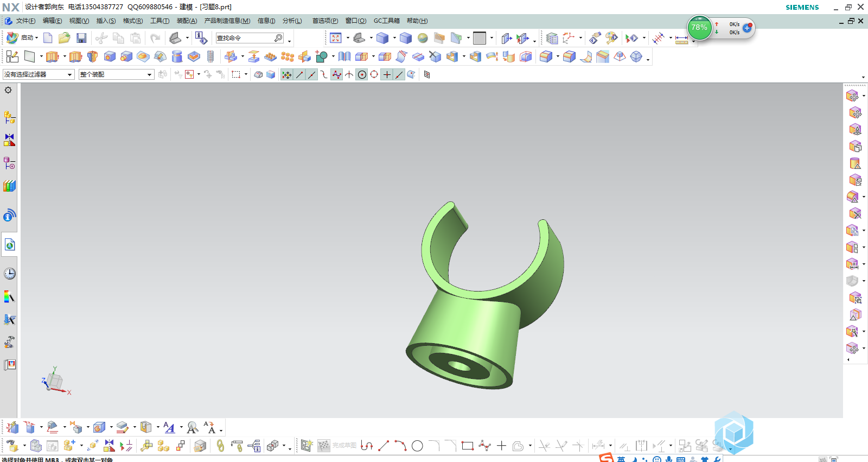Viewport: 868px width, 462px height.
Task: Click the Shell icon
Action: pos(452,56)
